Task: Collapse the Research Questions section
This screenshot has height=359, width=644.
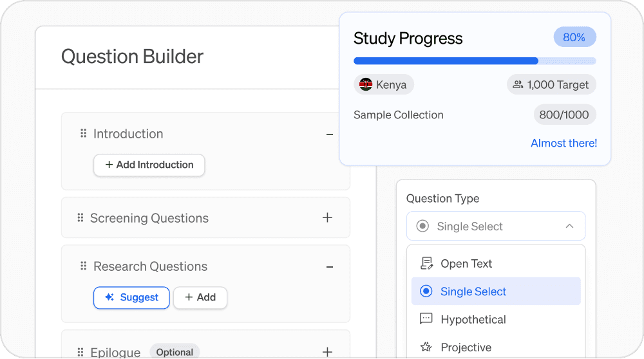Action: pyautogui.click(x=330, y=267)
